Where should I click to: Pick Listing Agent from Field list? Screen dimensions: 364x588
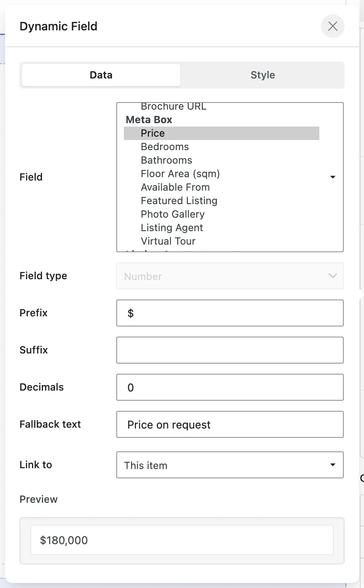tap(222, 228)
